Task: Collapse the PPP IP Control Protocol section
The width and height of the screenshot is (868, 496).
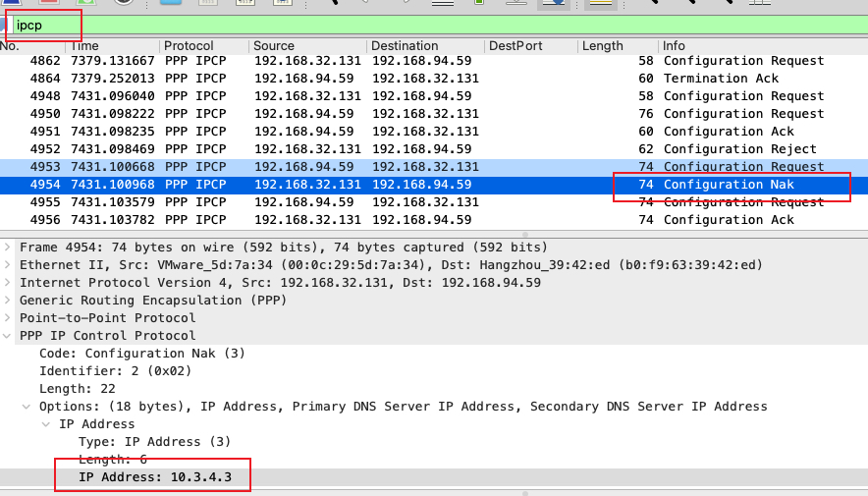Action: [x=9, y=336]
